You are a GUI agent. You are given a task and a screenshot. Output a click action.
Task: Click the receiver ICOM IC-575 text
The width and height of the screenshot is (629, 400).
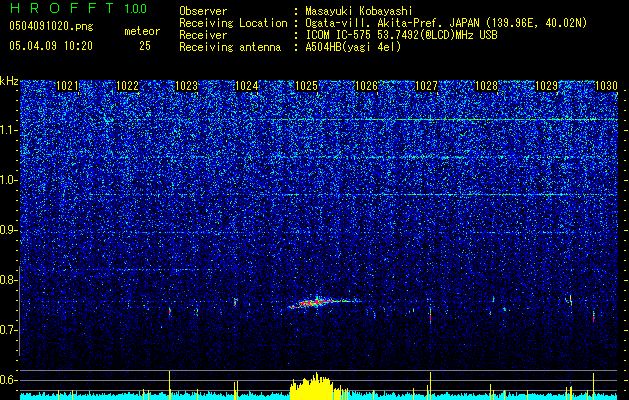click(401, 35)
